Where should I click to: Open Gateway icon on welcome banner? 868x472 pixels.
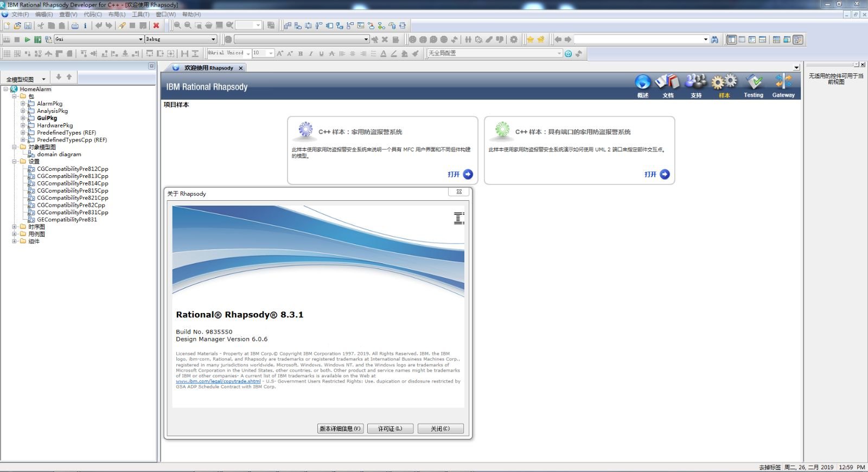click(x=783, y=86)
